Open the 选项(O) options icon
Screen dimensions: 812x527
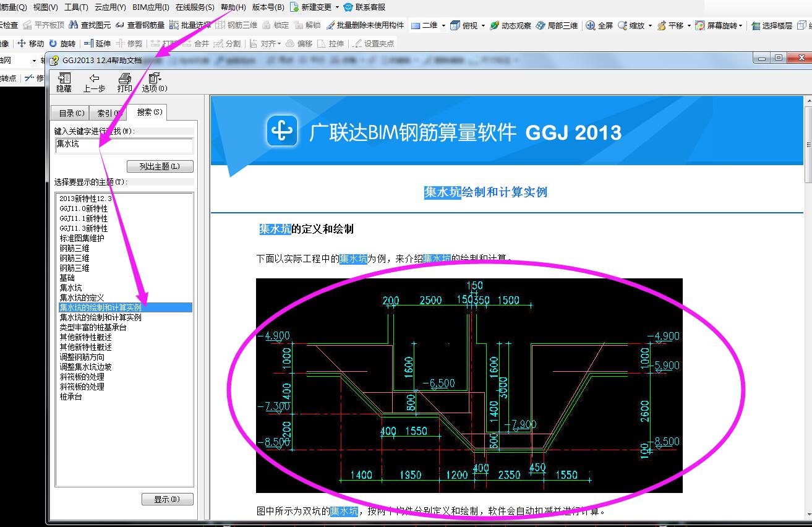[155, 82]
